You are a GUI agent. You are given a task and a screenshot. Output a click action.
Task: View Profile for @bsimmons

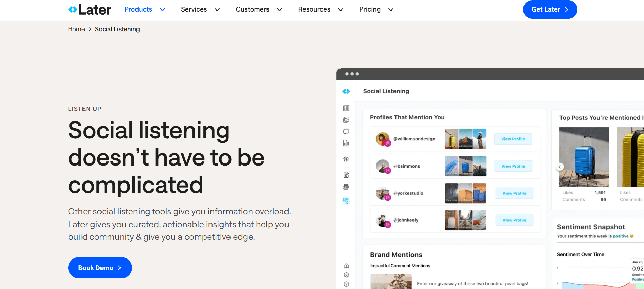point(513,166)
